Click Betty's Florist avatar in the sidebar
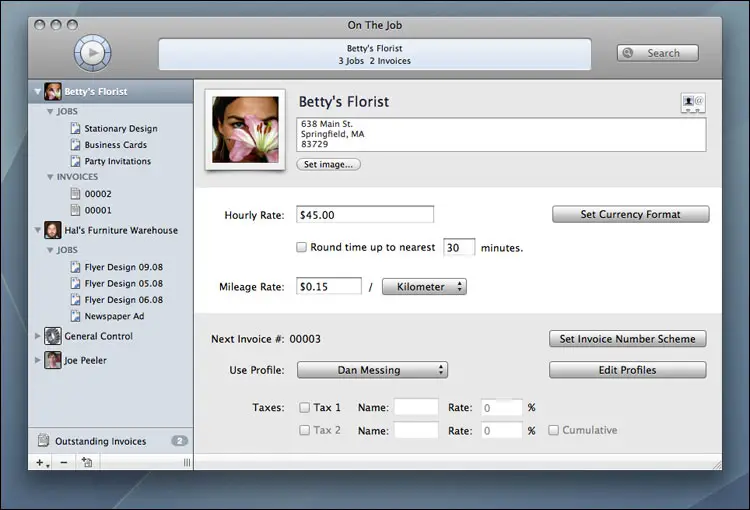This screenshot has height=510, width=750. coord(53,91)
